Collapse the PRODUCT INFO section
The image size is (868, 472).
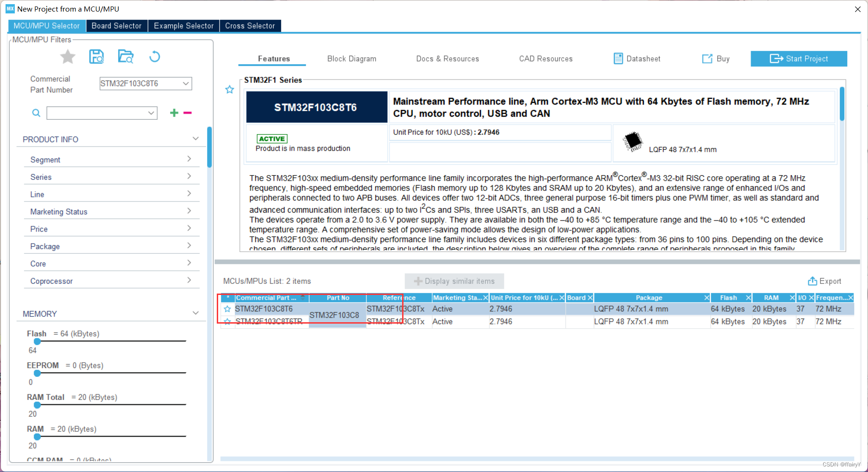pos(196,139)
